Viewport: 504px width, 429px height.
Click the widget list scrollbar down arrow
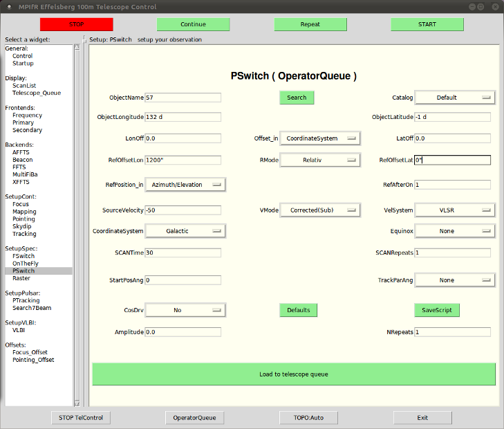[x=77, y=403]
